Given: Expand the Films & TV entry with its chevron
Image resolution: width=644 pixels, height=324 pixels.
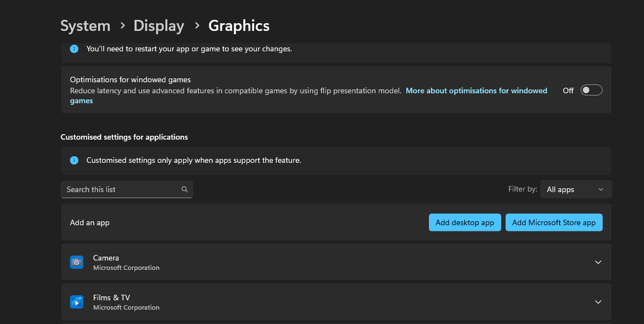Looking at the screenshot, I should (x=598, y=302).
